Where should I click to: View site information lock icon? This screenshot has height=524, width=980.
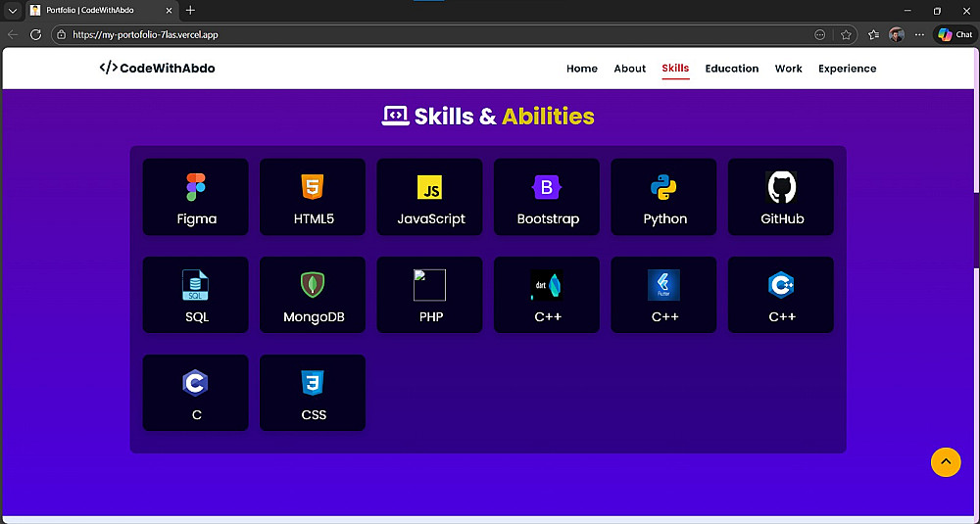[61, 35]
